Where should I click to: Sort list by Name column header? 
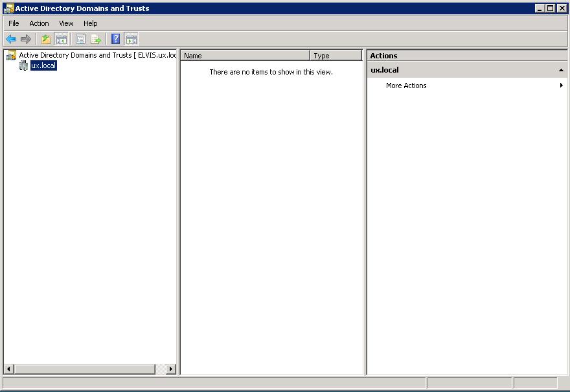click(x=245, y=56)
